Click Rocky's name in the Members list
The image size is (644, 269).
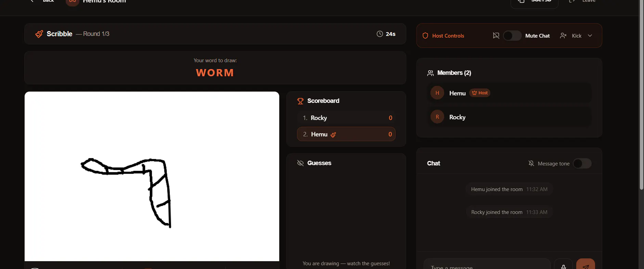point(457,117)
